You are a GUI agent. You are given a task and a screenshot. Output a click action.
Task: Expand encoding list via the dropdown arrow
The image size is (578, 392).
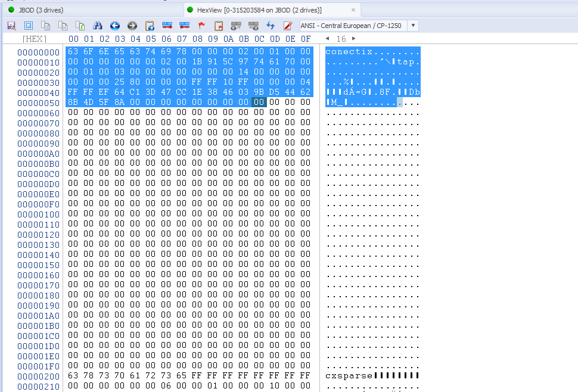(413, 26)
